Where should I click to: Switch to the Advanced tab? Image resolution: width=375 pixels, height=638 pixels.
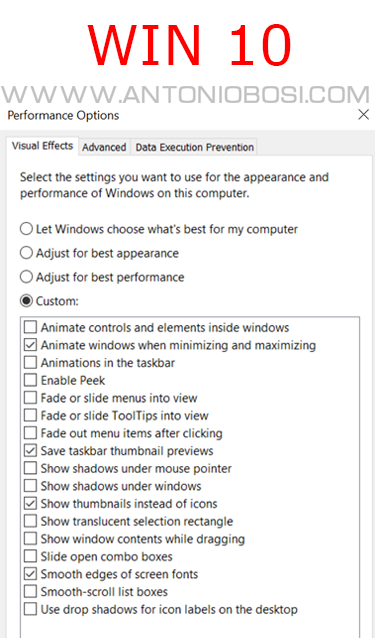pos(104,147)
